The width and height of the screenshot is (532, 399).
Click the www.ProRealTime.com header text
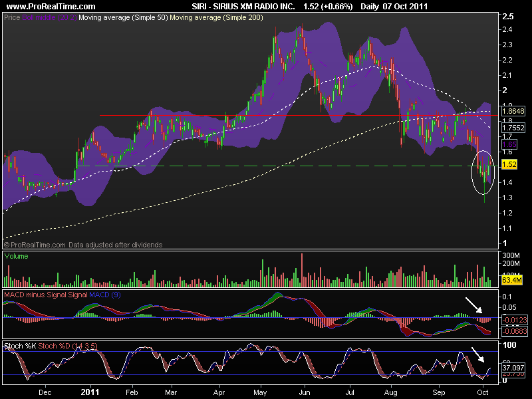[51, 6]
